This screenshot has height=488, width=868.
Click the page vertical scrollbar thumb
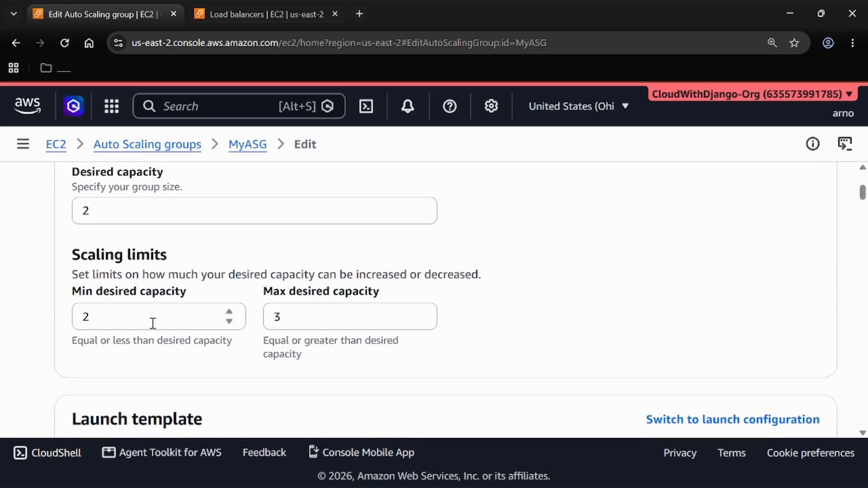coord(863,192)
